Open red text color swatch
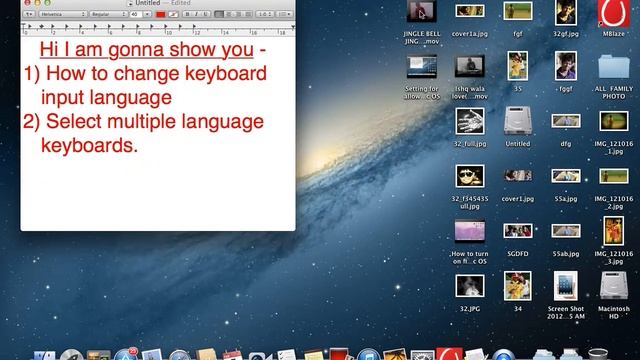 click(x=160, y=14)
